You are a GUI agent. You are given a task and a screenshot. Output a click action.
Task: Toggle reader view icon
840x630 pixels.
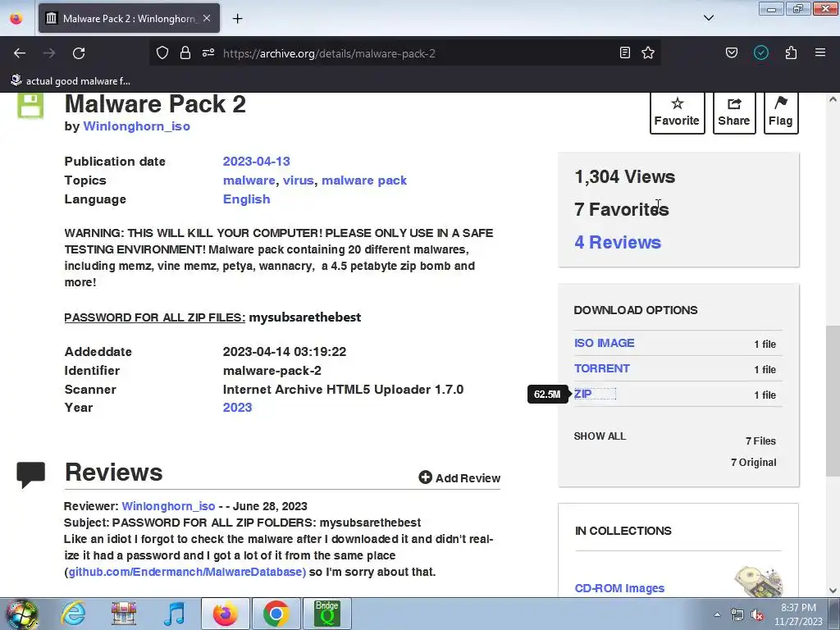coord(624,52)
